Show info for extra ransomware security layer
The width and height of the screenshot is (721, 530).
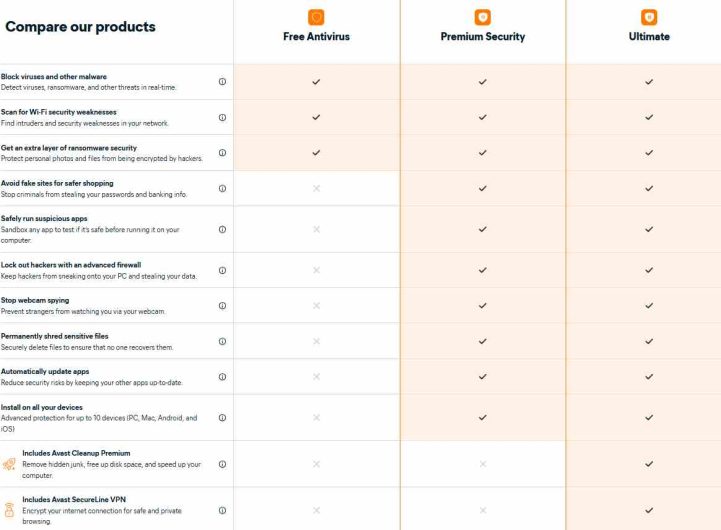[222, 153]
